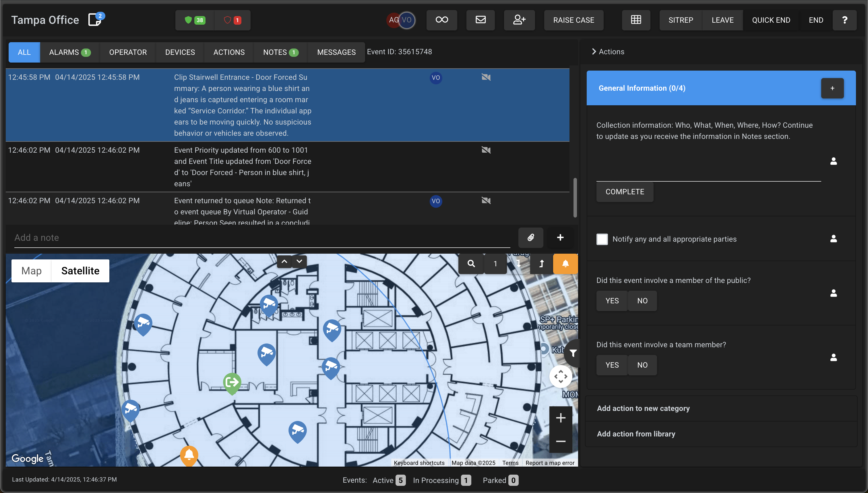Switch to the ACTIONS tab
This screenshot has width=868, height=493.
tap(229, 52)
